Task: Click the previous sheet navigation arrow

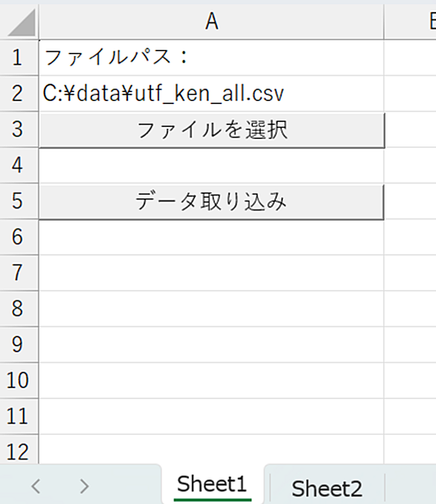Action: click(x=36, y=486)
